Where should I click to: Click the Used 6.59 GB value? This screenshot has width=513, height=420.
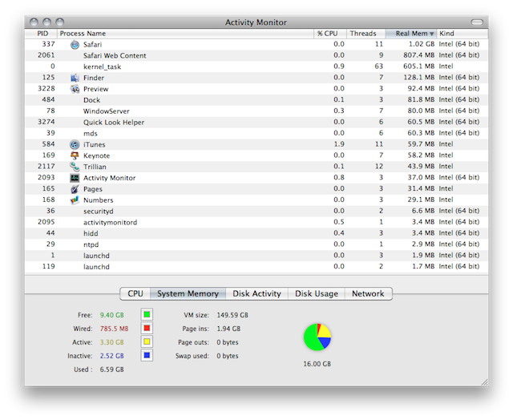coord(112,370)
